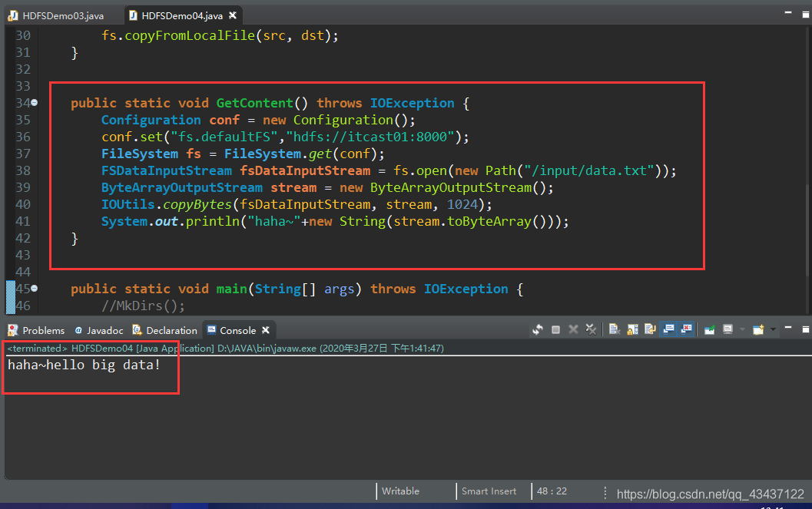The height and width of the screenshot is (509, 812).
Task: Click the Writable status bar field
Action: tap(400, 491)
